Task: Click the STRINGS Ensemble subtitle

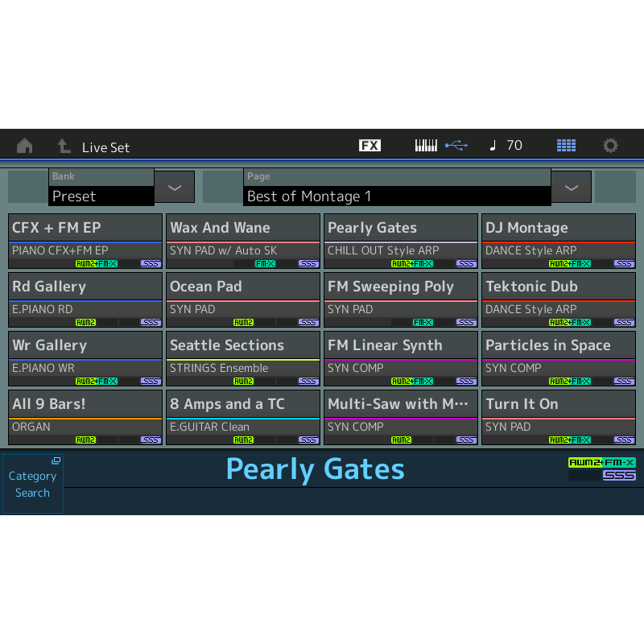Action: click(219, 368)
